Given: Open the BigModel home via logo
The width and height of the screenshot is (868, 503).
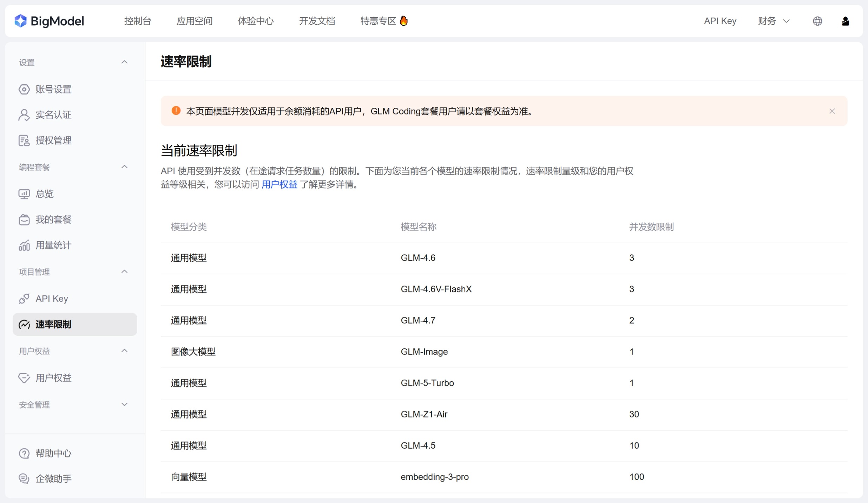Looking at the screenshot, I should [x=49, y=21].
